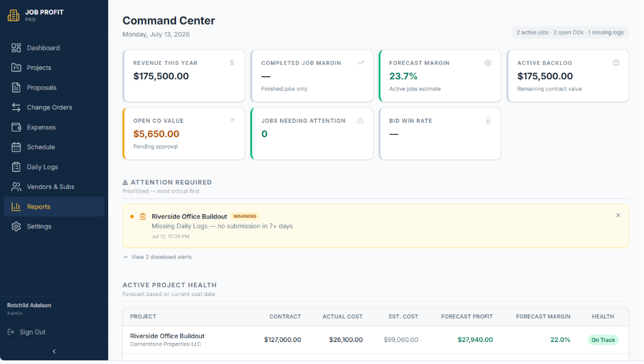Click the $127,000.00 contract cell
This screenshot has width=644, height=364.
(282, 339)
